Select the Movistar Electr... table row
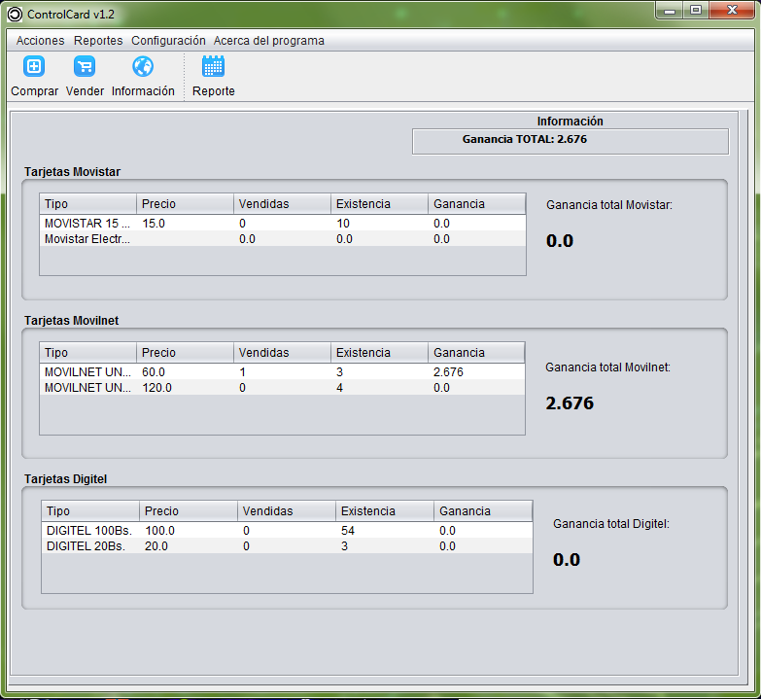Screen dimensions: 761x700 point(87,238)
